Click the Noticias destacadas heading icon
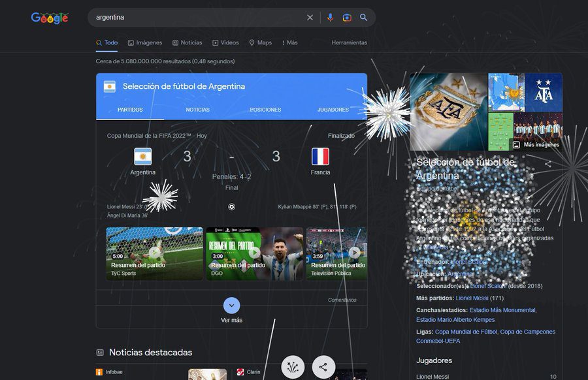588x380 pixels. tap(100, 353)
